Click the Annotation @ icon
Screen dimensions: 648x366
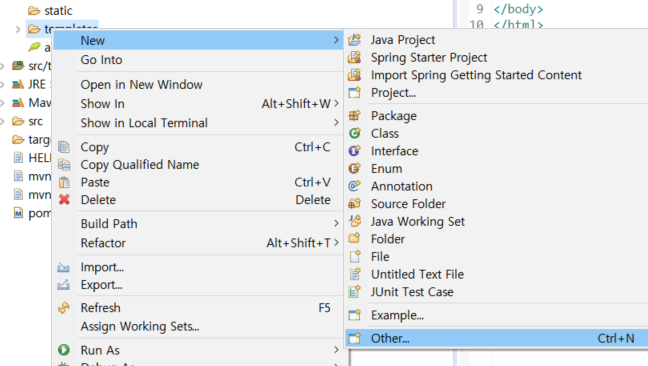click(355, 186)
